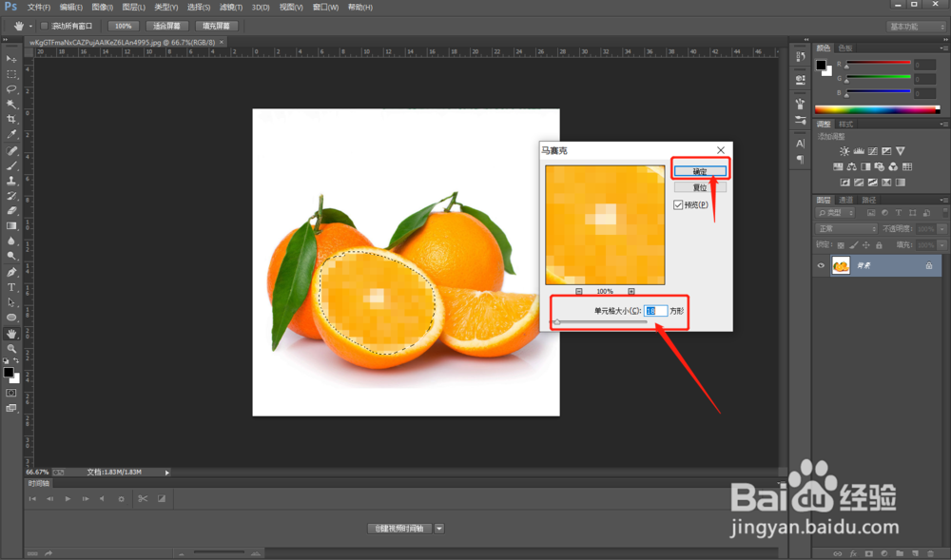Switch to the Channels tab
The height and width of the screenshot is (560, 951).
click(x=845, y=200)
